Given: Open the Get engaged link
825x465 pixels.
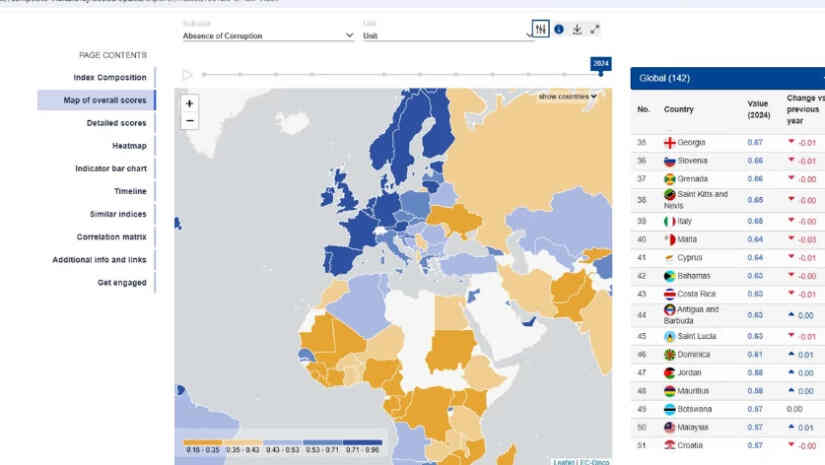Looking at the screenshot, I should (x=122, y=282).
